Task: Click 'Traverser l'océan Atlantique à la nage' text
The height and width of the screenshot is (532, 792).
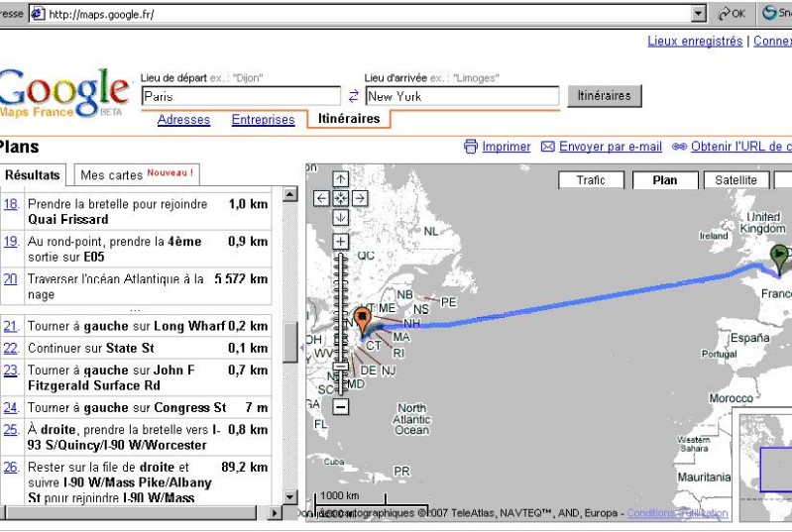Action: 116,286
